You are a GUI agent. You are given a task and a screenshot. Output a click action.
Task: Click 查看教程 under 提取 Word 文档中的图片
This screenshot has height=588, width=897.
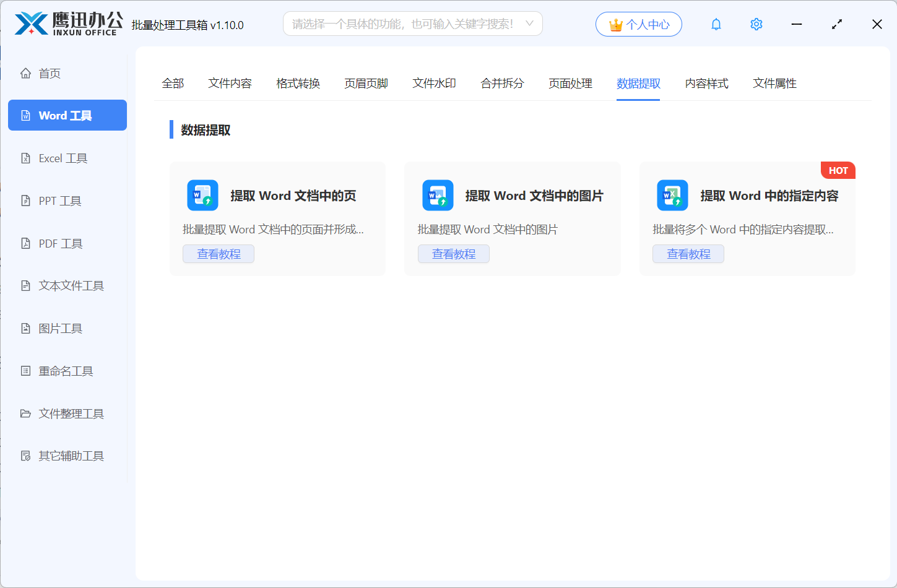pos(453,254)
